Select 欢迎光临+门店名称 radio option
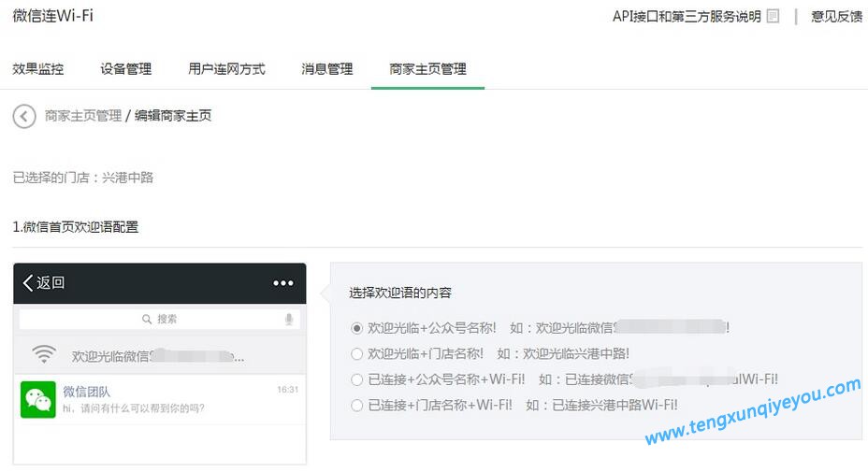The height and width of the screenshot is (472, 868). point(357,353)
